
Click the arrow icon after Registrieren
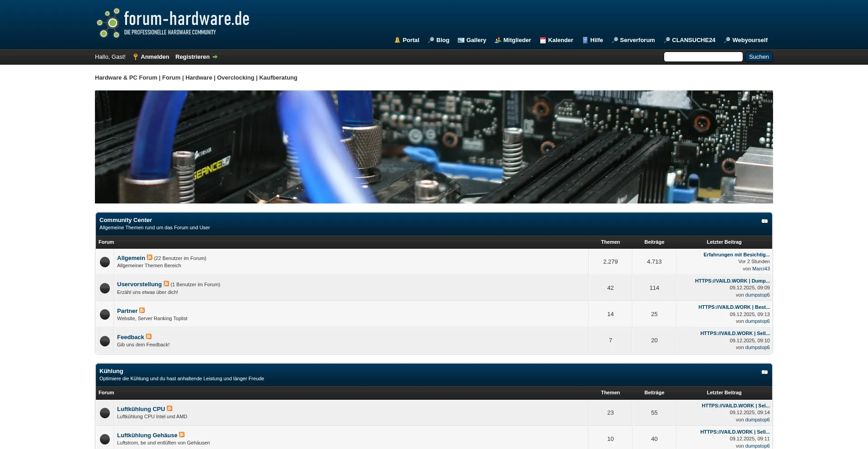click(215, 57)
